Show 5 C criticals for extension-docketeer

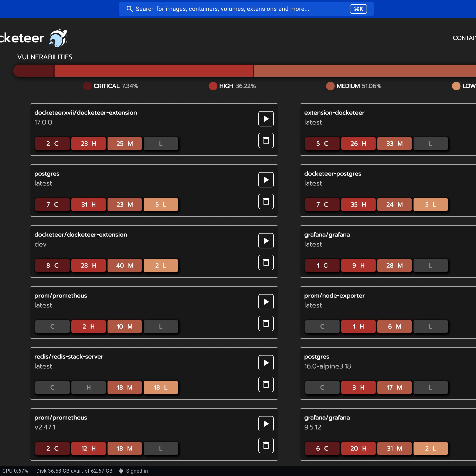[x=322, y=143]
